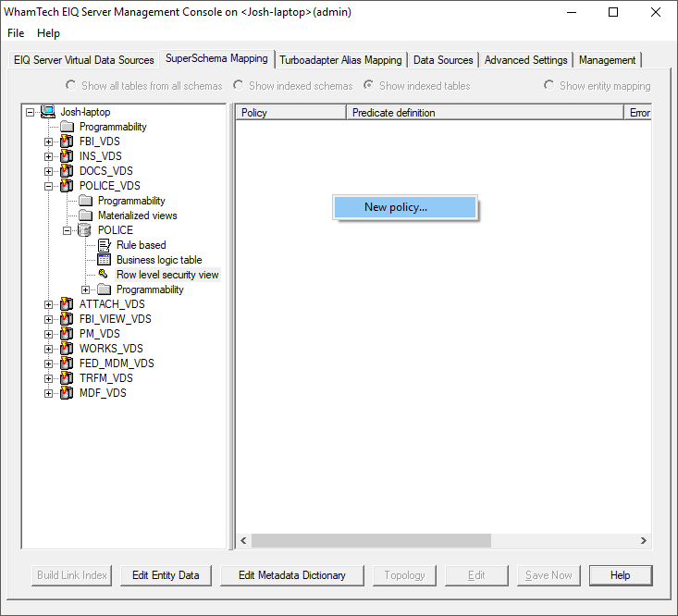The image size is (678, 616).
Task: Select the Show entity mapping radio option
Action: pos(549,86)
